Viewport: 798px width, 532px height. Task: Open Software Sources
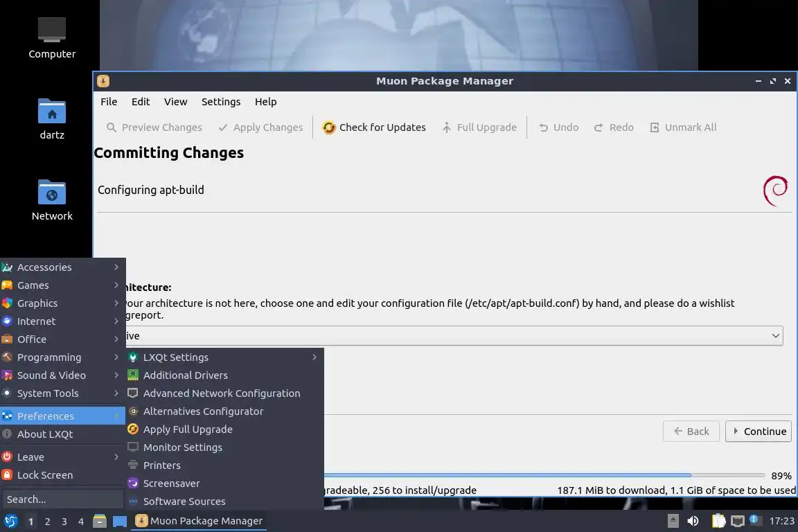pos(225,502)
